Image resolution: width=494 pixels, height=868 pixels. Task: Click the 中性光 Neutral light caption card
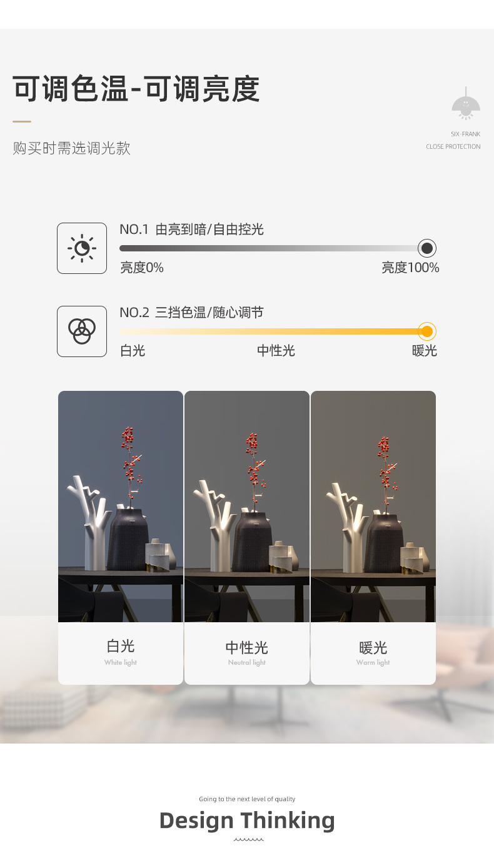(247, 654)
